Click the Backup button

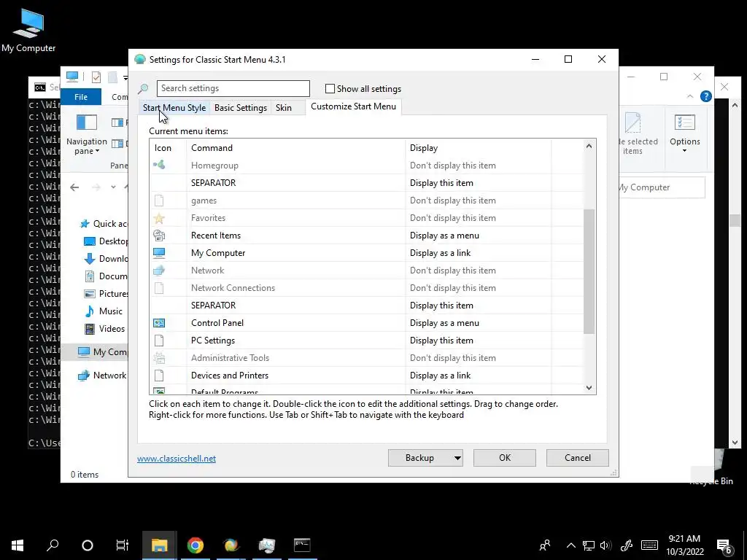click(419, 458)
